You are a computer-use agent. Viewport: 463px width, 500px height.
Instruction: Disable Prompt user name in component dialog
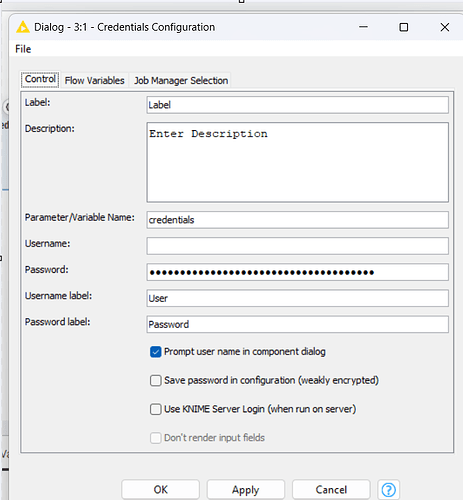(156, 352)
